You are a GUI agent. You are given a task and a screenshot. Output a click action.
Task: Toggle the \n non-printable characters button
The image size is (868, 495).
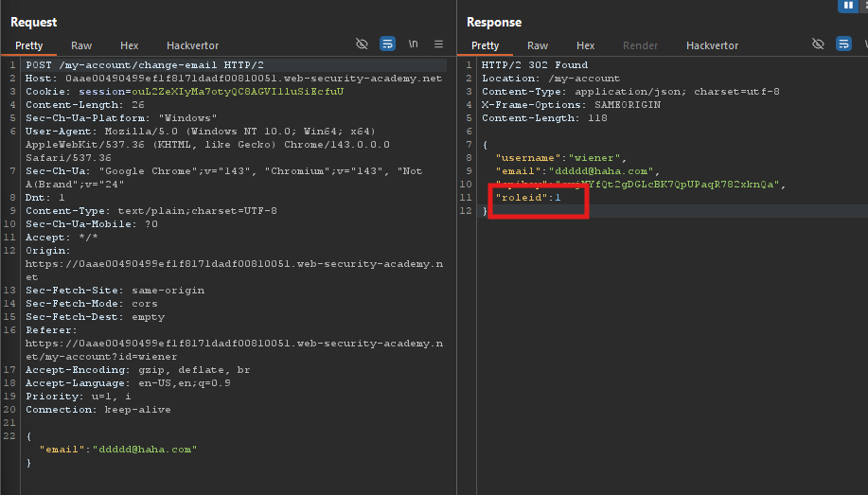[x=413, y=44]
